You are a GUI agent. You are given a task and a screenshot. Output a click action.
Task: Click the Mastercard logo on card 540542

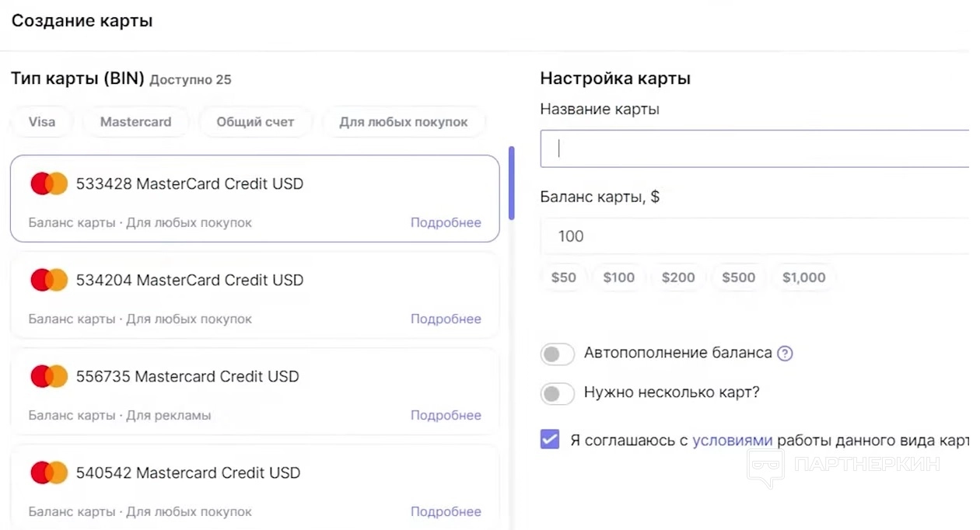[49, 472]
